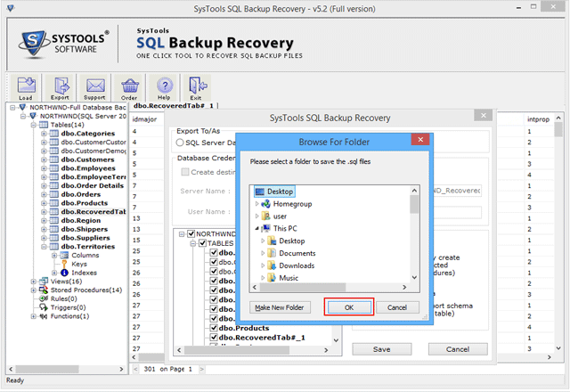This screenshot has width=570, height=392.
Task: Click the Exit door icon
Action: (197, 87)
